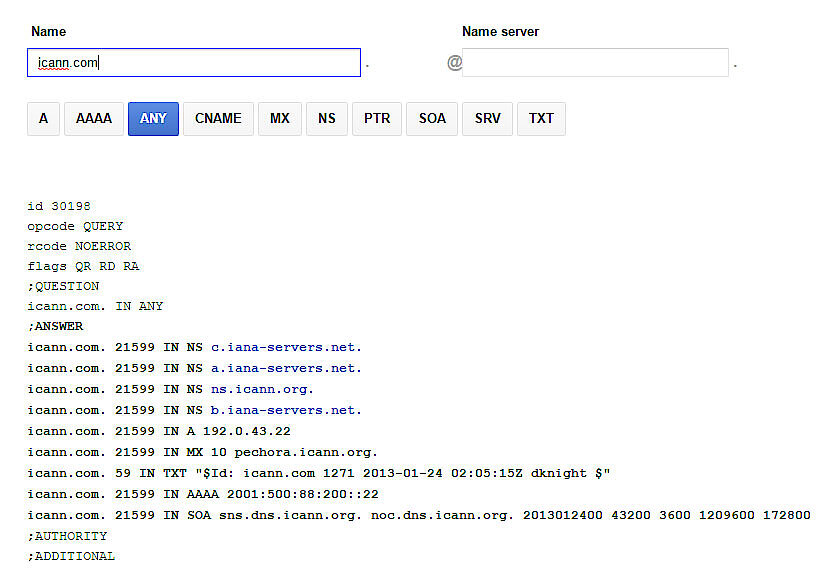Select the AAAA record type
829x587 pixels.
[93, 118]
